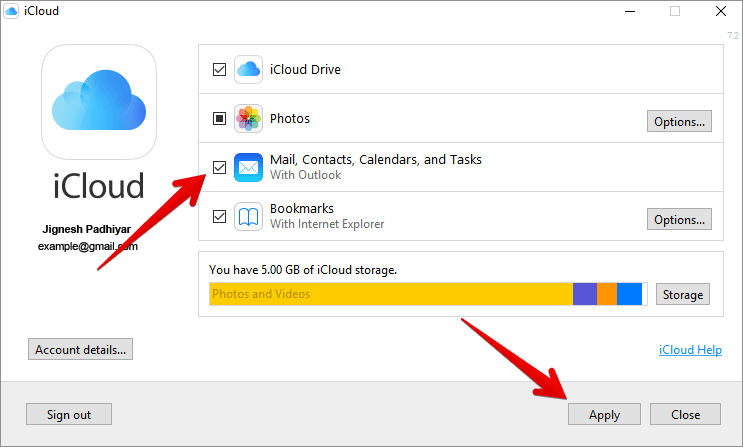The width and height of the screenshot is (743, 447).
Task: Click the yellow Photos and Videos storage segment
Action: coord(391,294)
